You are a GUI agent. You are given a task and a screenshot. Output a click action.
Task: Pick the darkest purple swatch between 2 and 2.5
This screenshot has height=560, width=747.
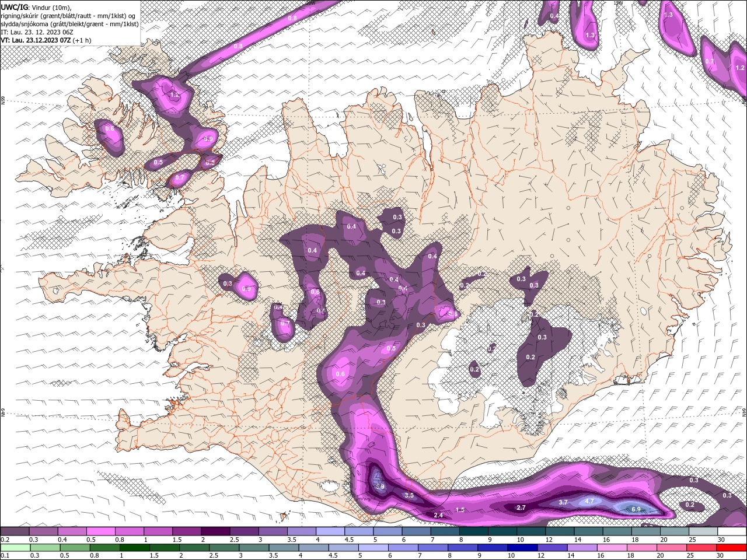(x=215, y=531)
